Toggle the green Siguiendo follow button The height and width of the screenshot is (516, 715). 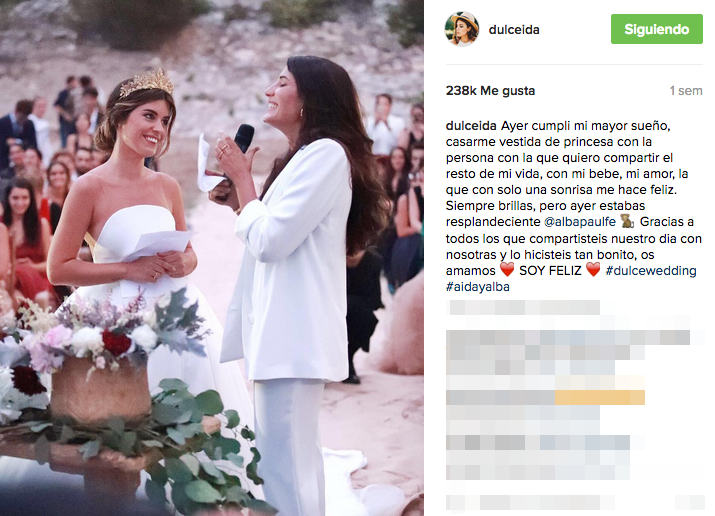click(x=657, y=29)
